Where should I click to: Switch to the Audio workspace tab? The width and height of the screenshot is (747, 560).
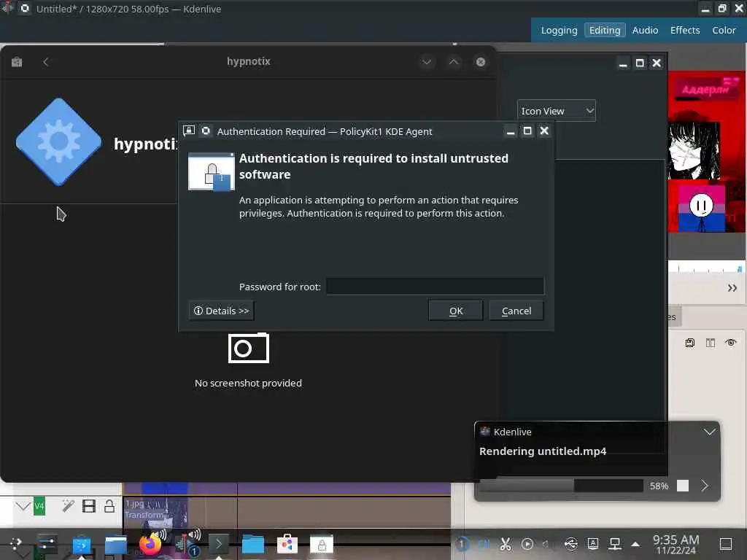(x=645, y=31)
